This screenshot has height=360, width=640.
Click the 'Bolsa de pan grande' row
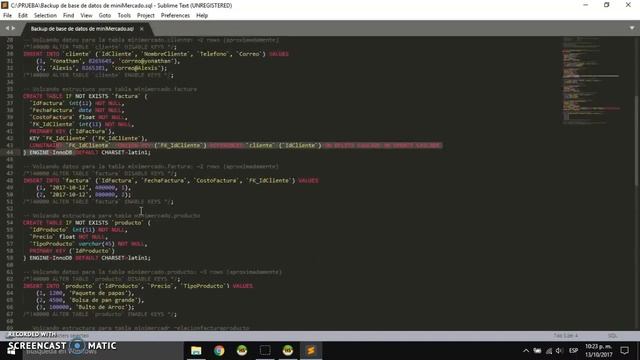point(90,300)
